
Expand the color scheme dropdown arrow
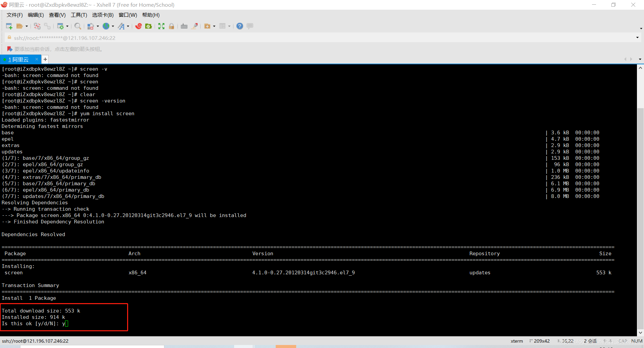click(98, 26)
